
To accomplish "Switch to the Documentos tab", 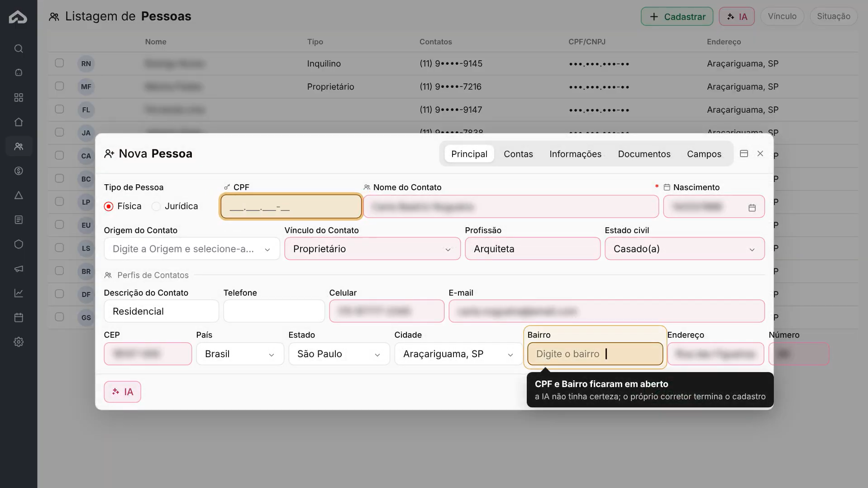I will (x=644, y=154).
